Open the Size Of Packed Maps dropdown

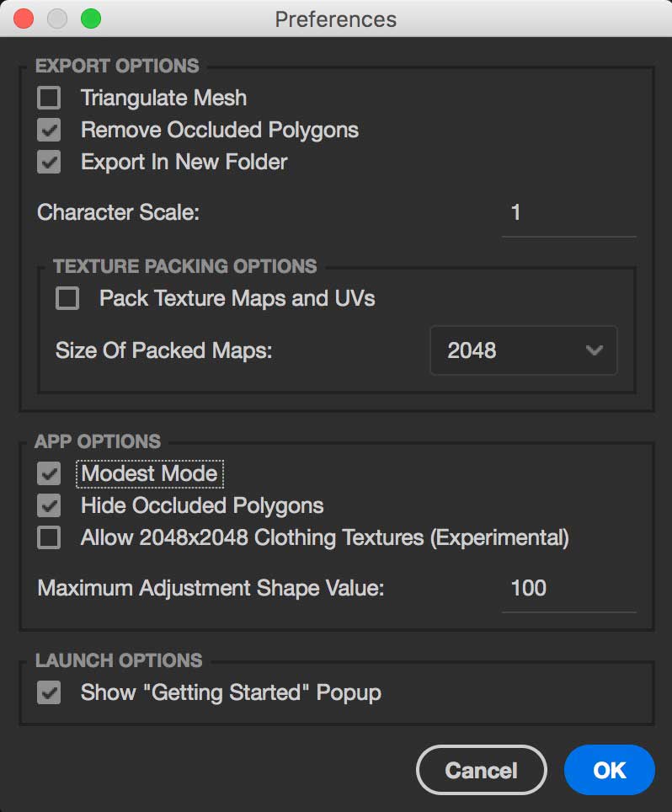click(x=523, y=350)
